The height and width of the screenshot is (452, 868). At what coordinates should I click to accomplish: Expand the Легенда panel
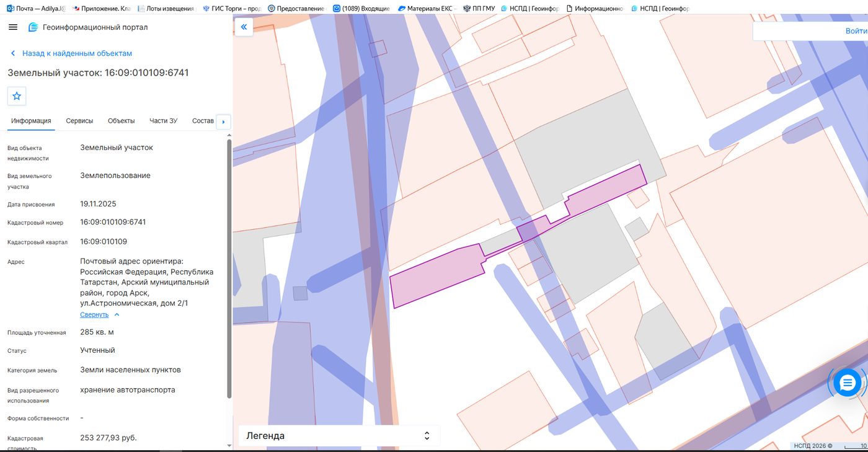(339, 436)
